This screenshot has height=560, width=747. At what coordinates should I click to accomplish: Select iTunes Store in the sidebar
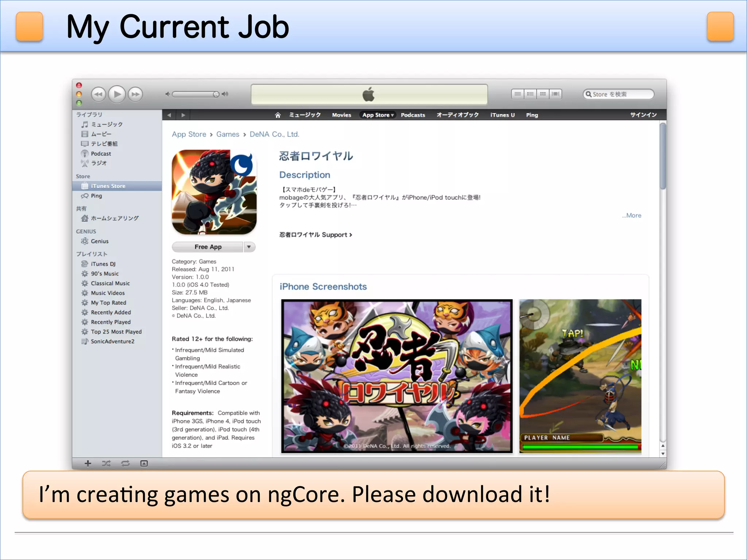click(x=117, y=186)
